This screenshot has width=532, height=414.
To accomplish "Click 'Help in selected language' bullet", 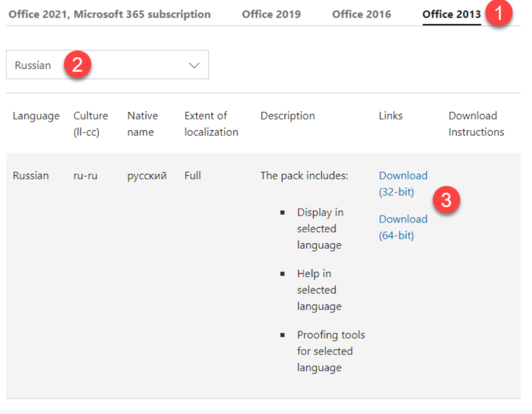I will 319,290.
